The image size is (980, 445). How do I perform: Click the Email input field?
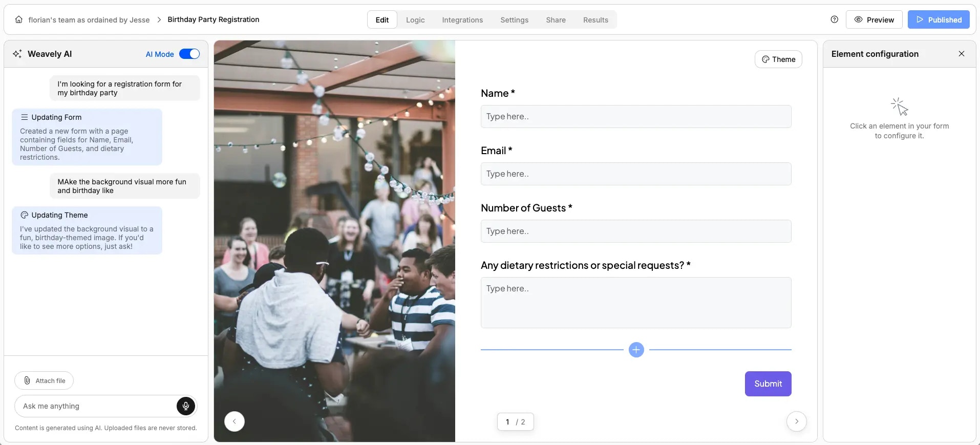pyautogui.click(x=636, y=174)
